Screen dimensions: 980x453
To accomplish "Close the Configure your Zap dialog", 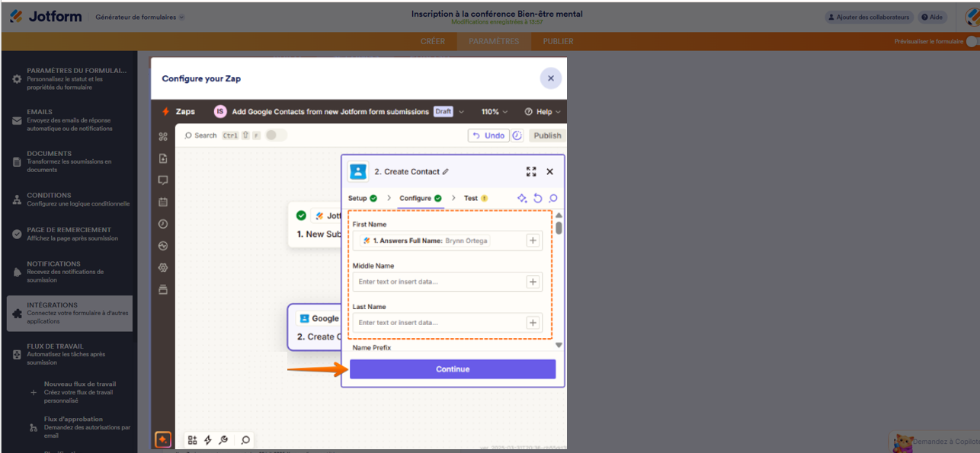I will tap(550, 78).
